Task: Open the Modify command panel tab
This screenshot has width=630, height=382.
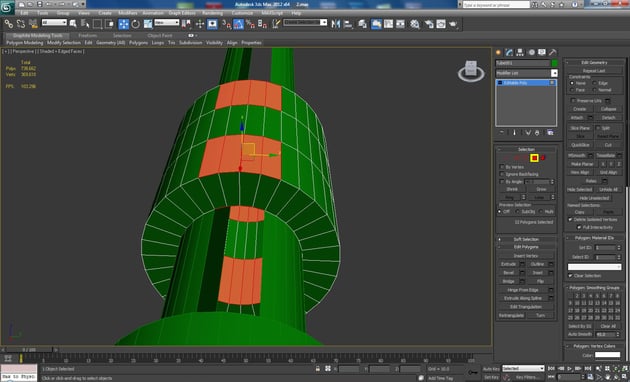Action: (509, 52)
